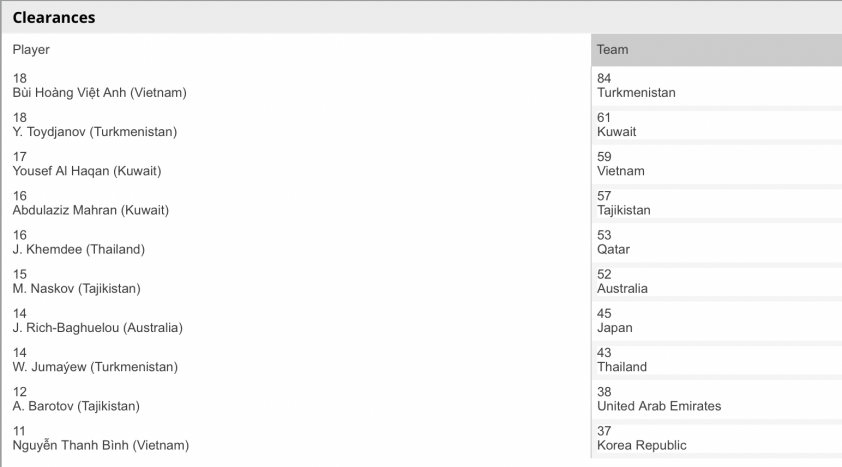The width and height of the screenshot is (842, 467).
Task: Click Y. Toydjanov (Turkmenistan) row
Action: [296, 125]
